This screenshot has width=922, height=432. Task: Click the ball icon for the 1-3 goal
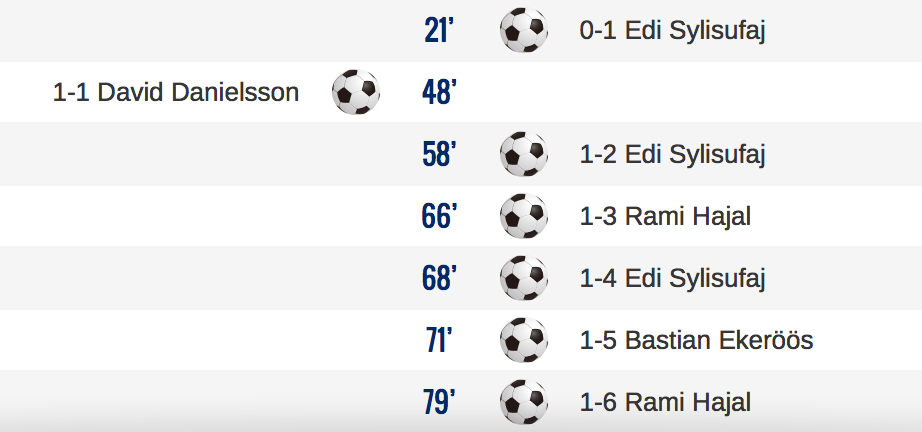pyautogui.click(x=523, y=216)
